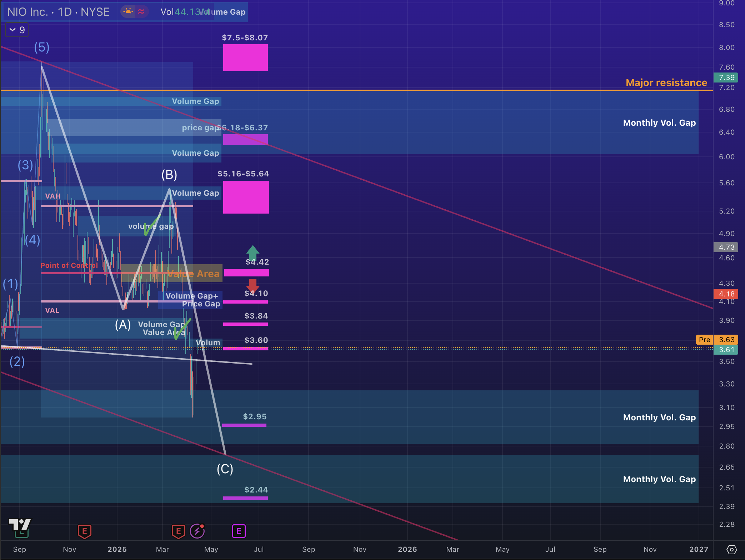Viewport: 745px width, 560px height.
Task: Open the November earnings marker
Action: [x=85, y=531]
